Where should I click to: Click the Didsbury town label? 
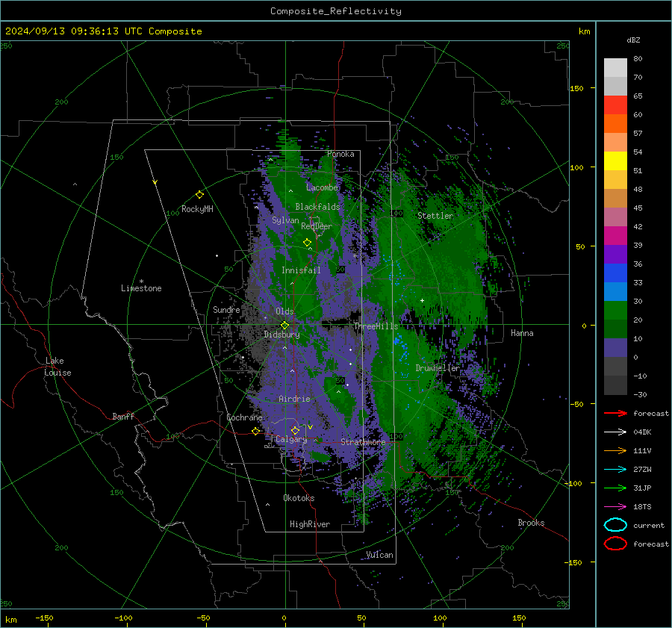coord(281,335)
